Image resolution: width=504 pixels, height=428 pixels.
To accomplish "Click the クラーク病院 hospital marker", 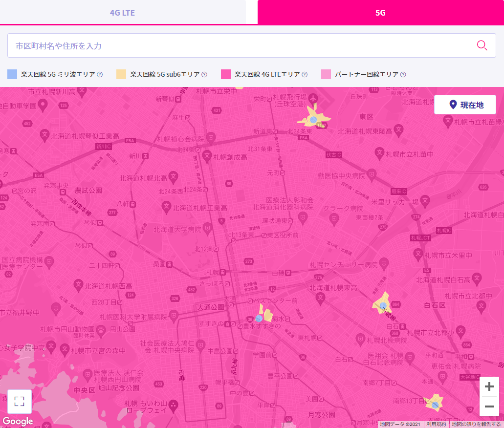I will (334, 220).
